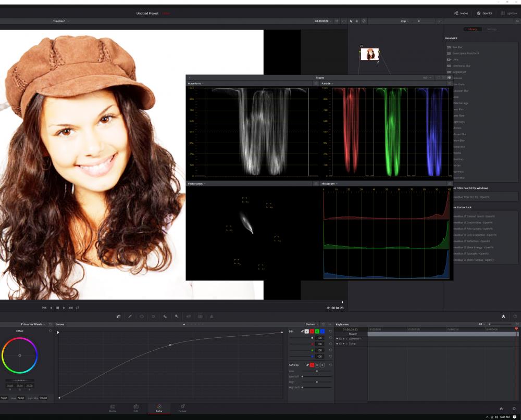Screen dimensions: 521x420
Task: Search the OpenFX library
Action: click(x=517, y=21)
